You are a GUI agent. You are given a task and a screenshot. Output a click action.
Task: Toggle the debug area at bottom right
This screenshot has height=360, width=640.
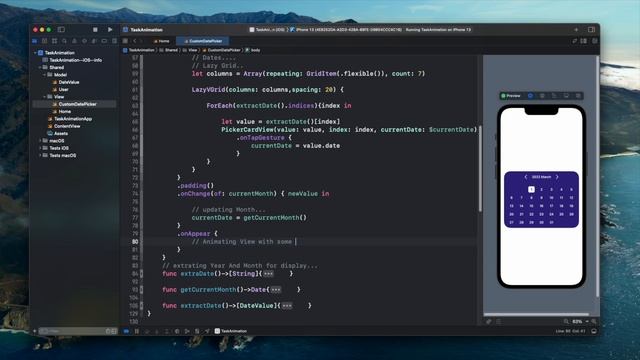pyautogui.click(x=594, y=331)
